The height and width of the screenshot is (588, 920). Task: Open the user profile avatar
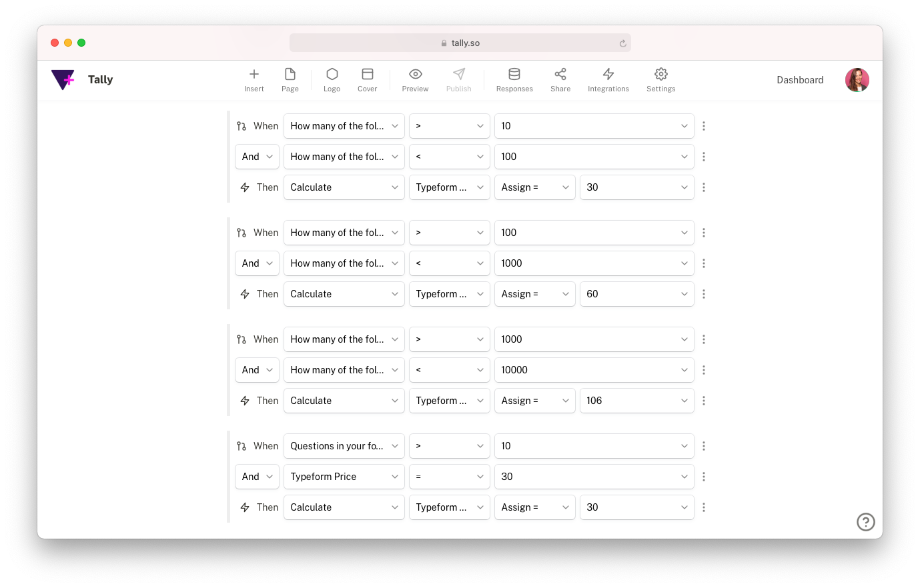[x=857, y=80]
